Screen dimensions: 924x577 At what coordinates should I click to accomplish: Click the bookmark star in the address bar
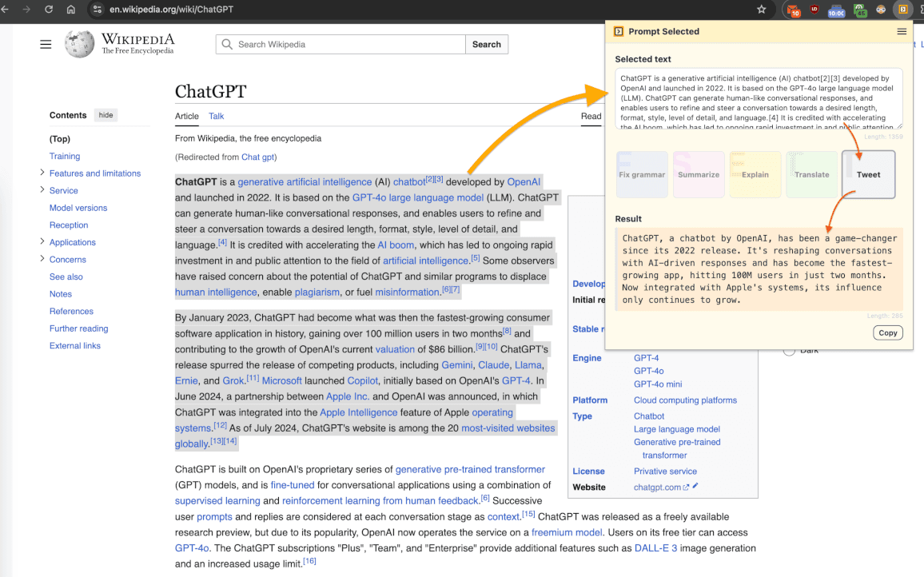pyautogui.click(x=761, y=10)
